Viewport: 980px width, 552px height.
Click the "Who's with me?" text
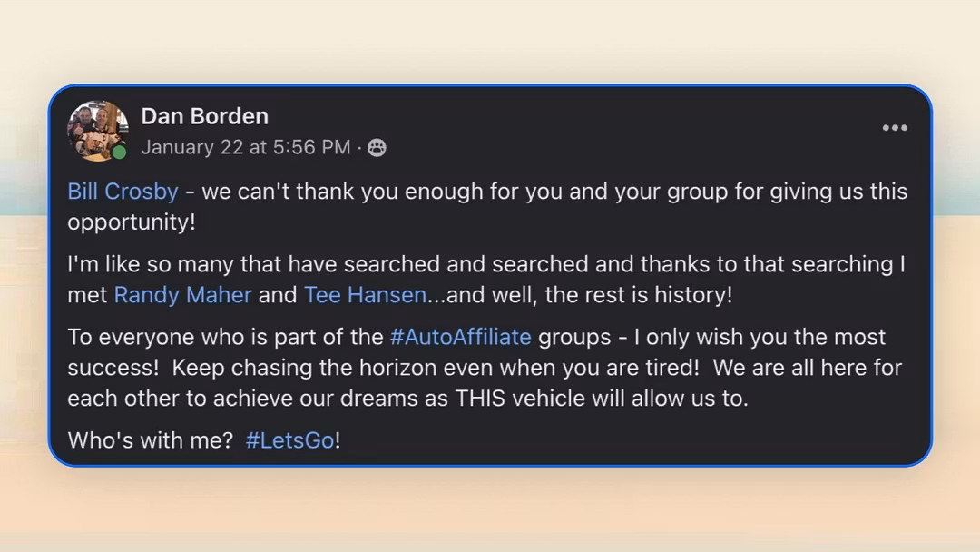[x=150, y=440]
